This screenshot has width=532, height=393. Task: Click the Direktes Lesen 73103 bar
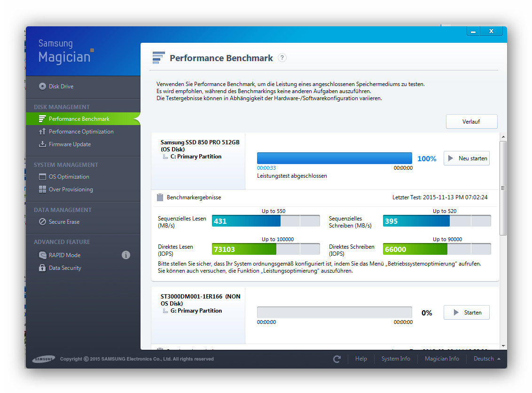(266, 249)
